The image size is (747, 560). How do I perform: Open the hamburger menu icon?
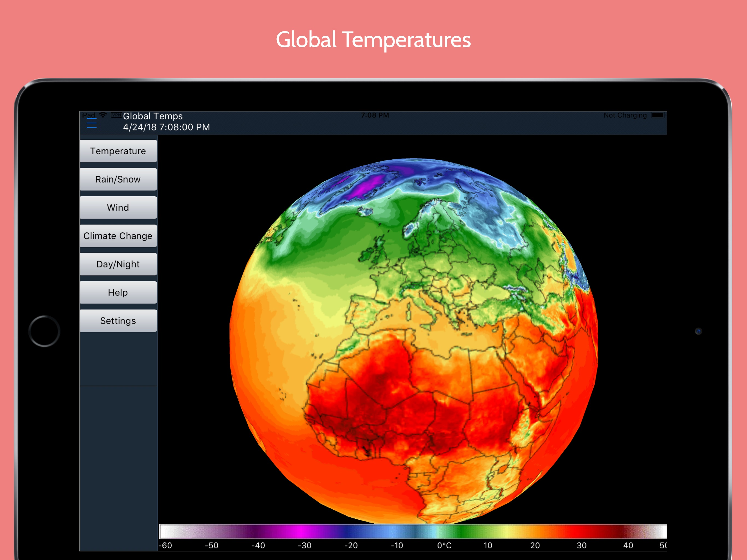(92, 123)
